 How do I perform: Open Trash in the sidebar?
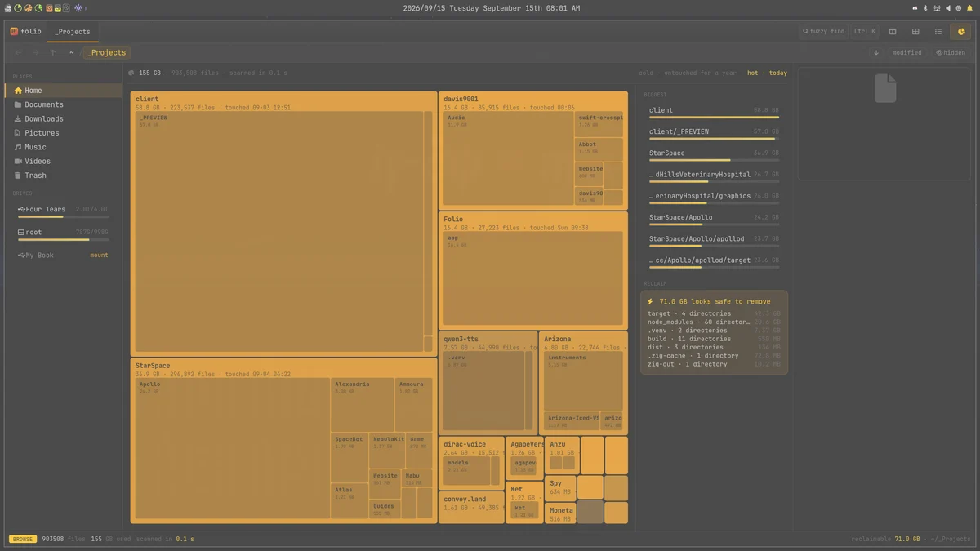(x=65, y=176)
